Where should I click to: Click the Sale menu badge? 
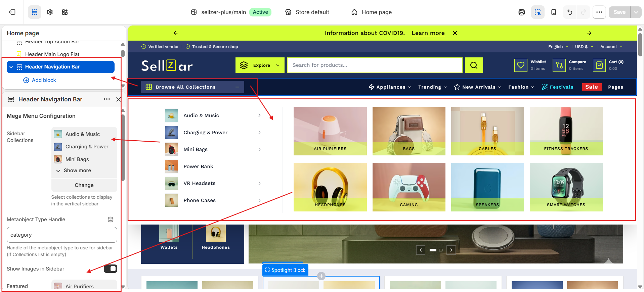592,87
